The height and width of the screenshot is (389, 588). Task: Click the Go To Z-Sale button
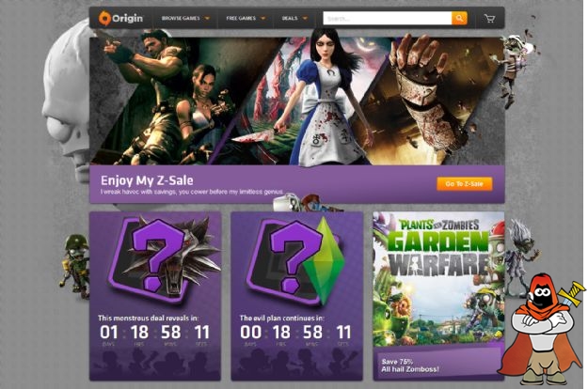(464, 184)
